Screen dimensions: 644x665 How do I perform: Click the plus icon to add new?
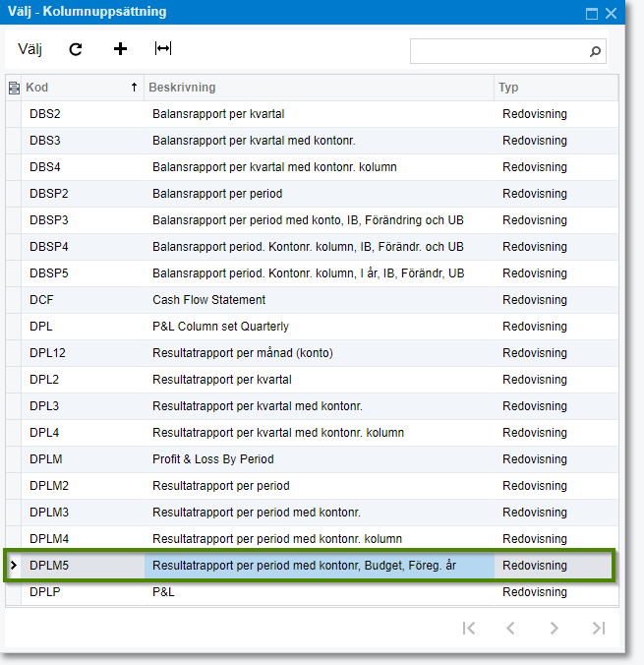pyautogui.click(x=120, y=49)
